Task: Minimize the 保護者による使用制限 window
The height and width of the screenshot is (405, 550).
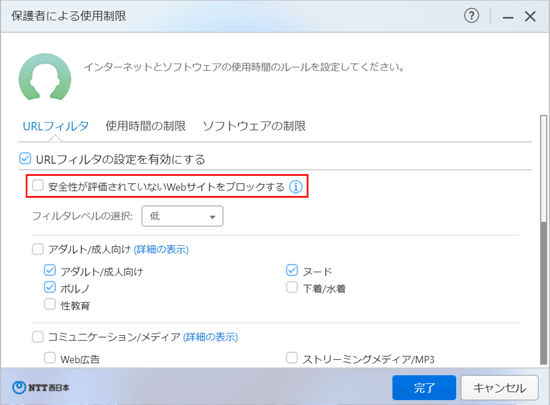Action: click(508, 16)
